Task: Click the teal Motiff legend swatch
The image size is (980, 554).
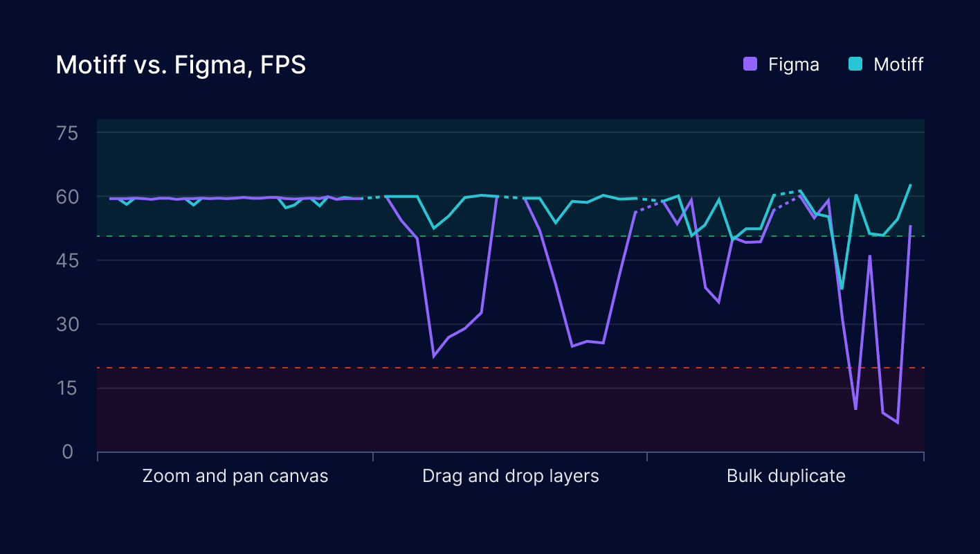Action: (855, 64)
